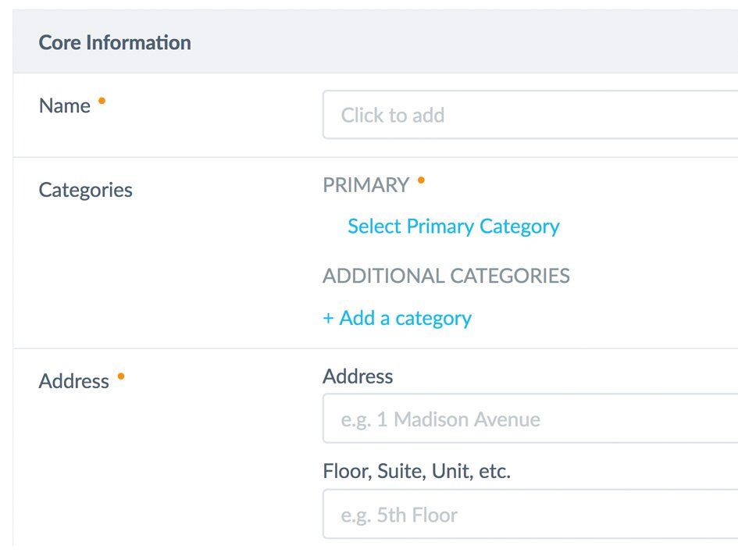This screenshot has height=560, width=738.
Task: Click the plus sign before Add a category
Action: 329,319
